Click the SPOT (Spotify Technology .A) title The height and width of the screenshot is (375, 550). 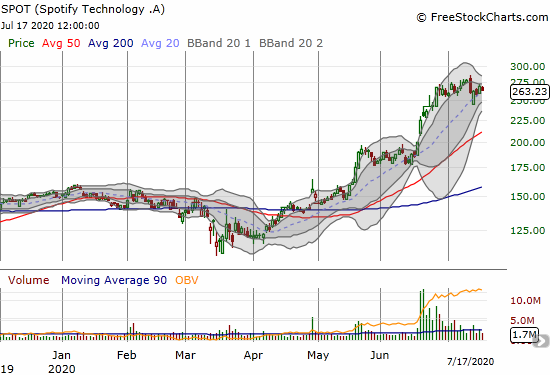(x=83, y=9)
